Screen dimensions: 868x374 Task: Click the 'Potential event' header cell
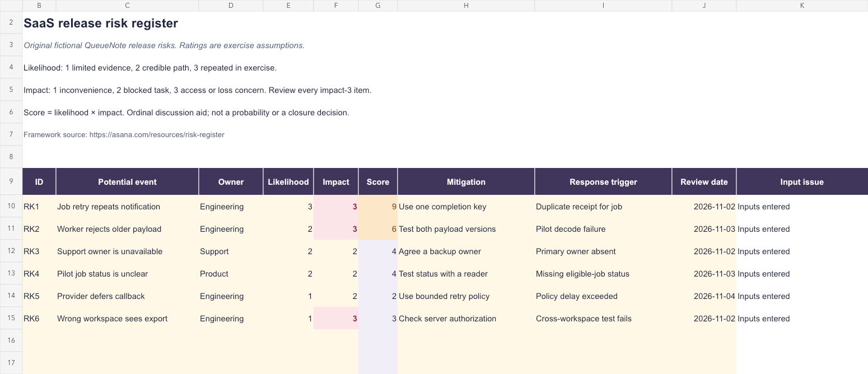(127, 182)
